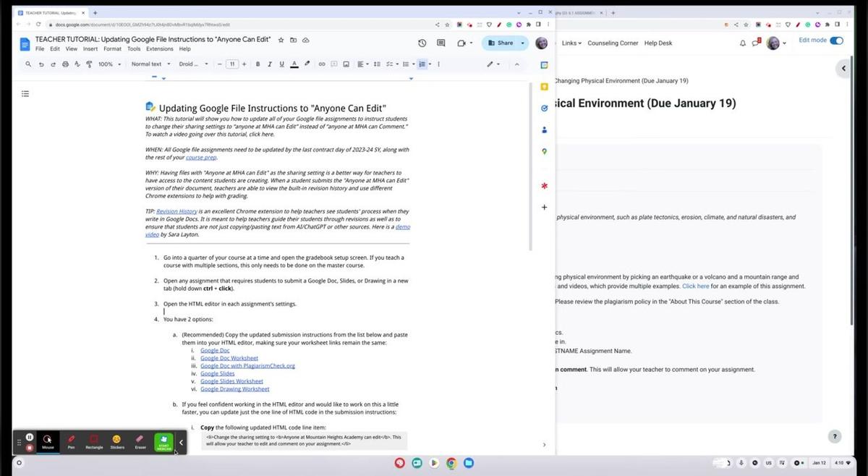Image resolution: width=868 pixels, height=476 pixels.
Task: Toggle the numbered list button
Action: 422,64
